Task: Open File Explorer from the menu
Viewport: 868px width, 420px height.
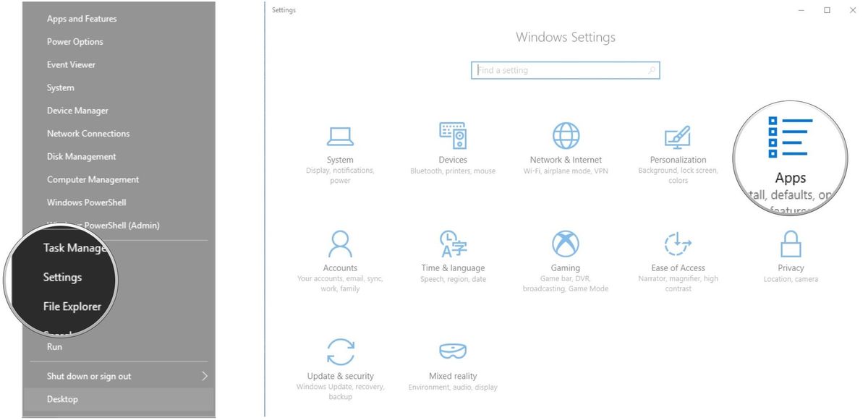Action: pyautogui.click(x=72, y=306)
